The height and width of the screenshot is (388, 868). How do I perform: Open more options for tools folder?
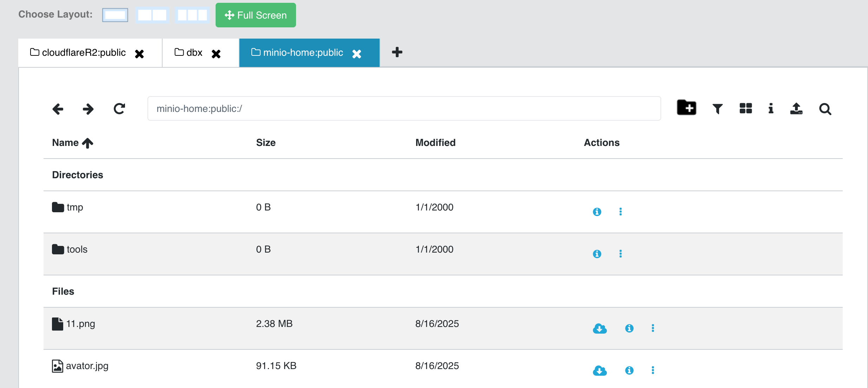[x=620, y=254]
